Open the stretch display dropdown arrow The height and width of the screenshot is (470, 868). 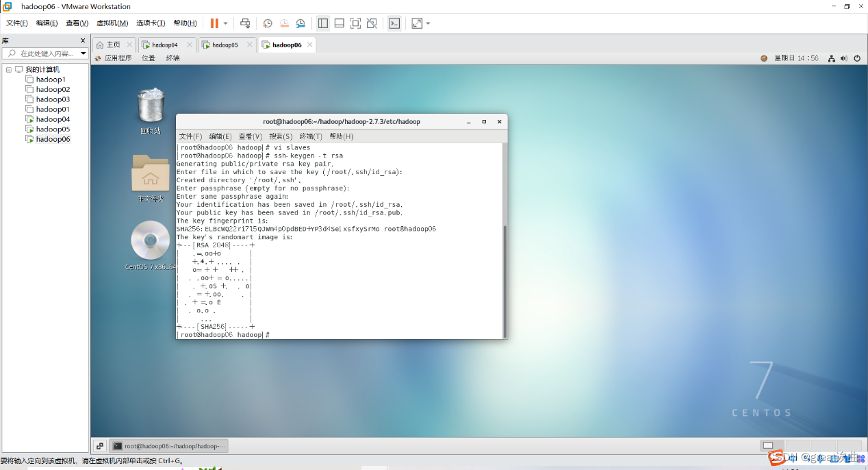[429, 23]
